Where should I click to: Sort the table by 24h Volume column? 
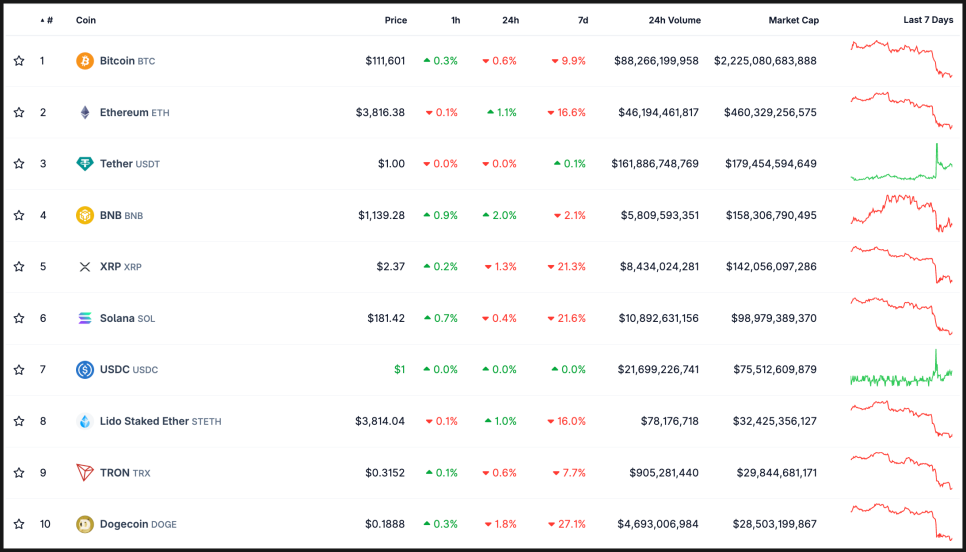tap(674, 20)
